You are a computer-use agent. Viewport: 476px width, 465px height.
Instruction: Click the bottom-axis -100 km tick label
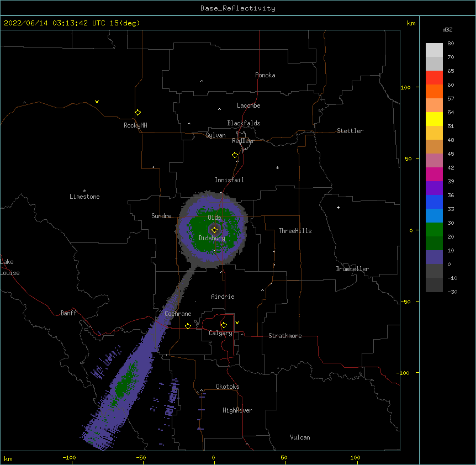tap(69, 457)
